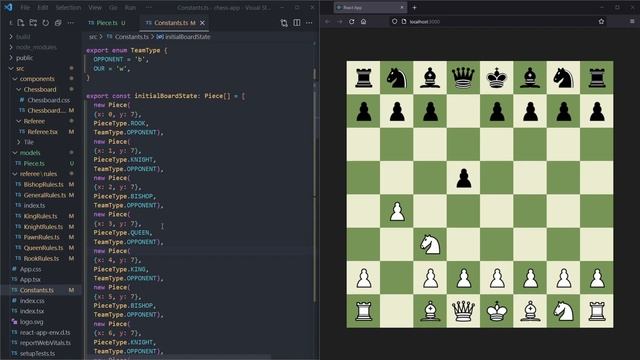This screenshot has width=640, height=360.
Task: Click the VS Code logo icon
Action: (x=8, y=7)
